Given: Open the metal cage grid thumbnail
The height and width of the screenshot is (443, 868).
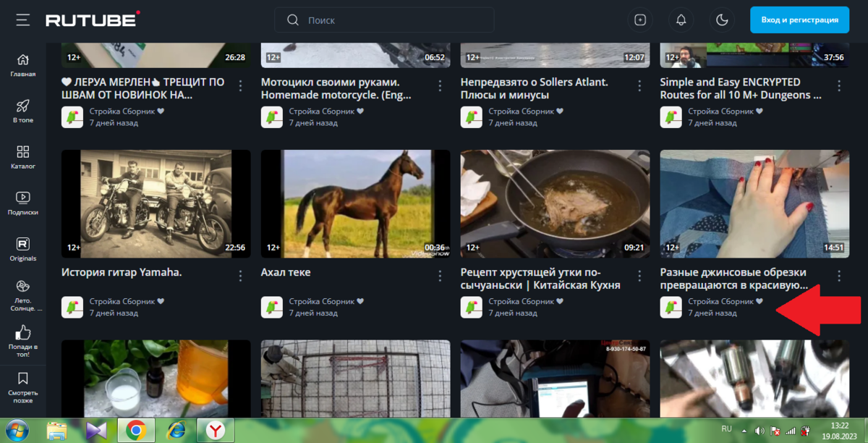Looking at the screenshot, I should (356, 379).
